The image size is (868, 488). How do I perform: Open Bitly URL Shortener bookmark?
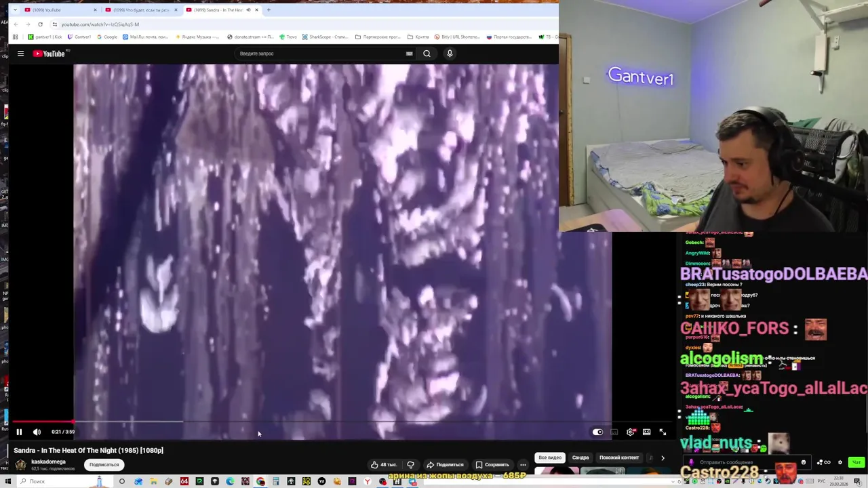[457, 37]
